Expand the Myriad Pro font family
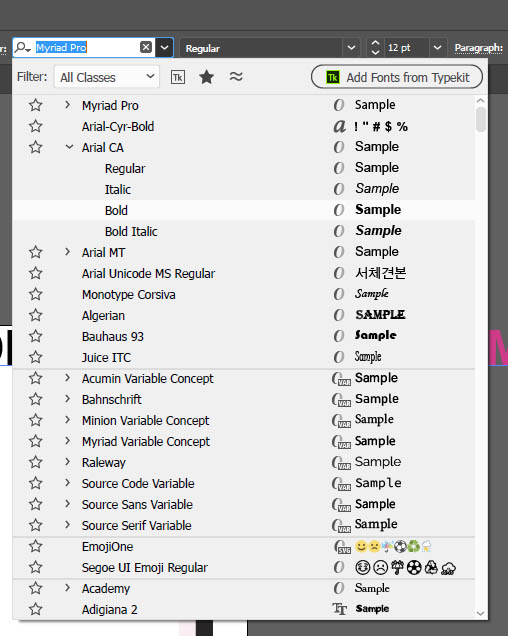This screenshot has width=508, height=636. coord(67,105)
